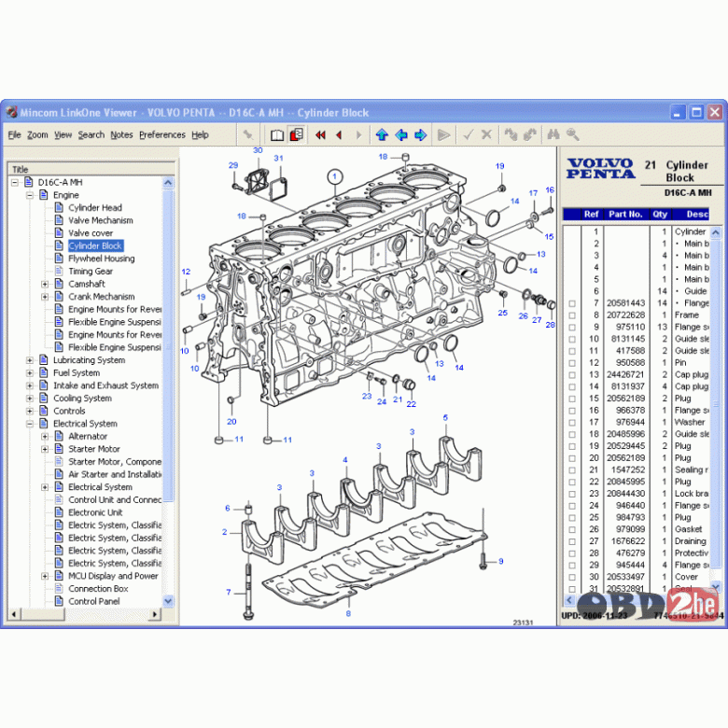Select the checkbox for part 975110
Screen dimensions: 728x728
tap(572, 328)
